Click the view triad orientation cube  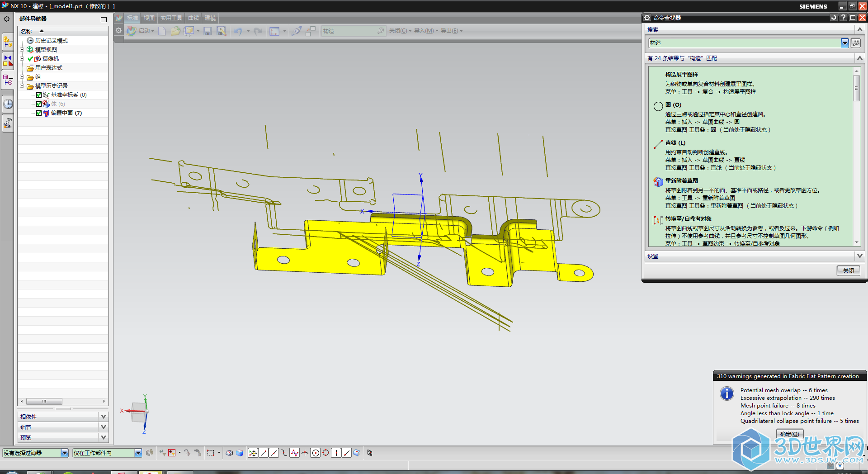coord(138,412)
